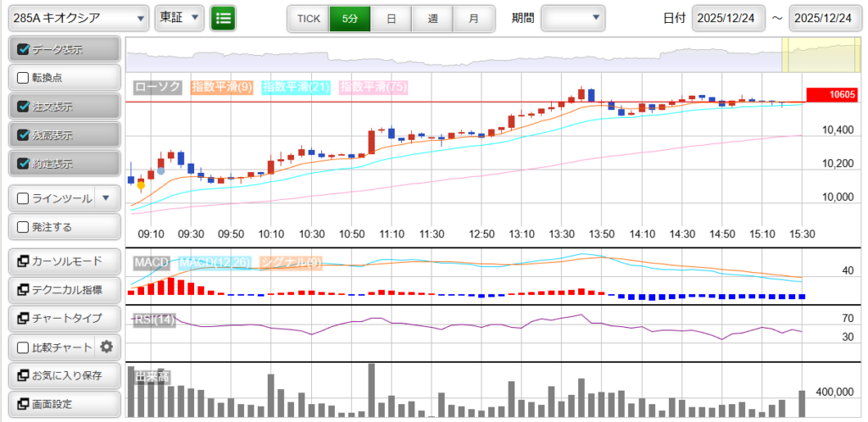Expand the 期間 period dropdown
The height and width of the screenshot is (422, 868).
pyautogui.click(x=573, y=18)
